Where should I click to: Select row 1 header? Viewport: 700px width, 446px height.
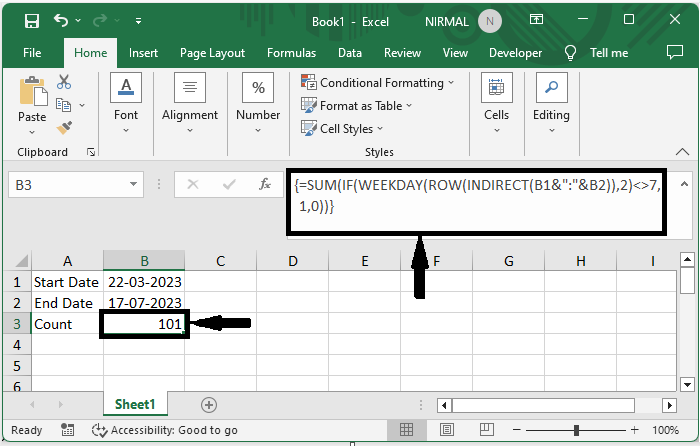click(17, 282)
